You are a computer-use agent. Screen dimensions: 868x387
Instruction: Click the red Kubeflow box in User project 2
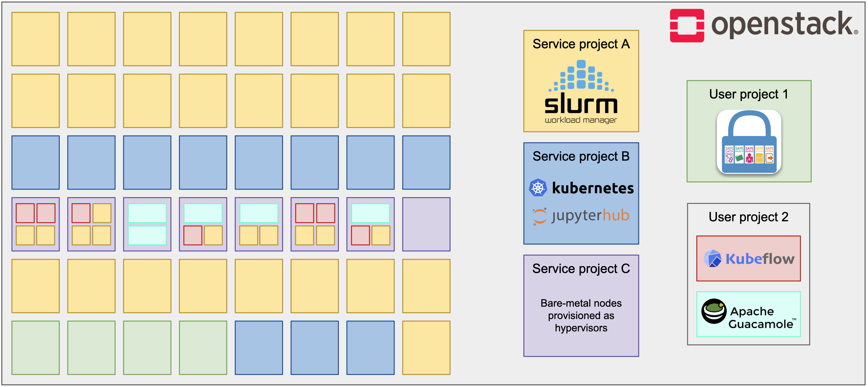(x=748, y=258)
